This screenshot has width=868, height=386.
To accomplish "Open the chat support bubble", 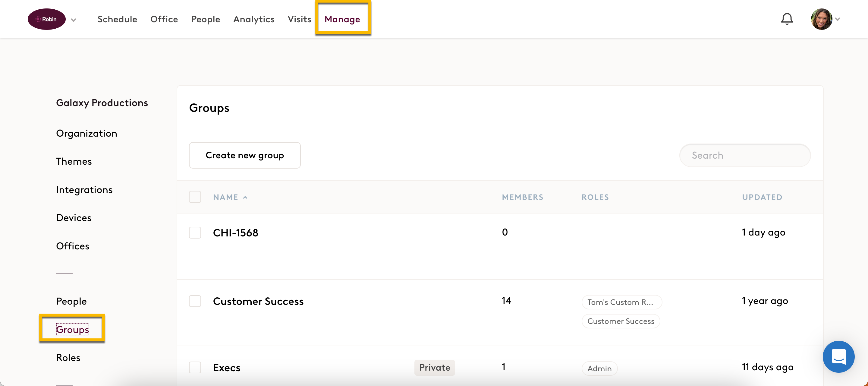I will point(838,357).
